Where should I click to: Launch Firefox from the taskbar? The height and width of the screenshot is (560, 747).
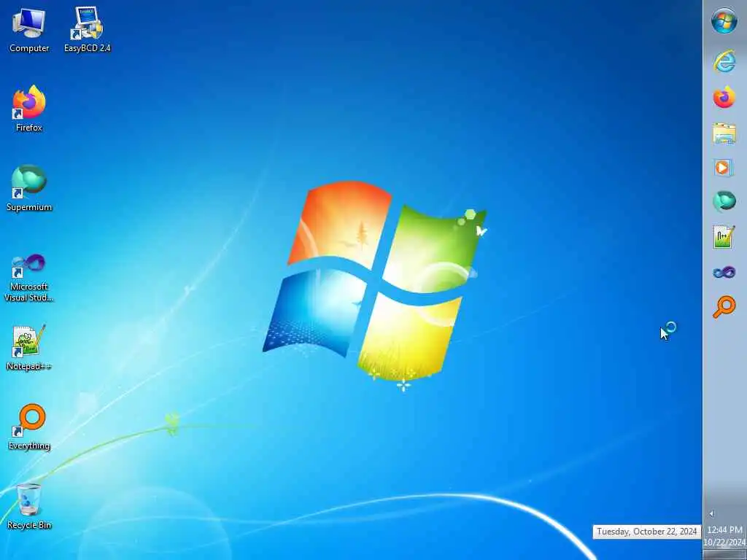724,97
